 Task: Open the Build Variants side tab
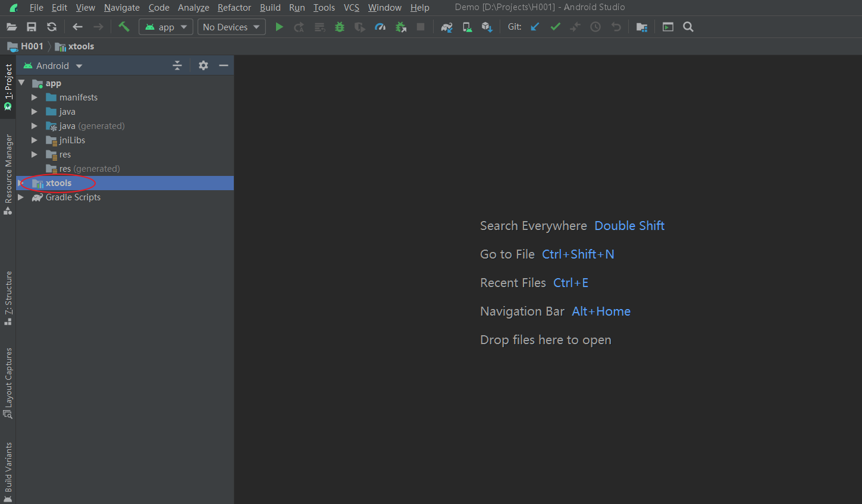pos(8,471)
